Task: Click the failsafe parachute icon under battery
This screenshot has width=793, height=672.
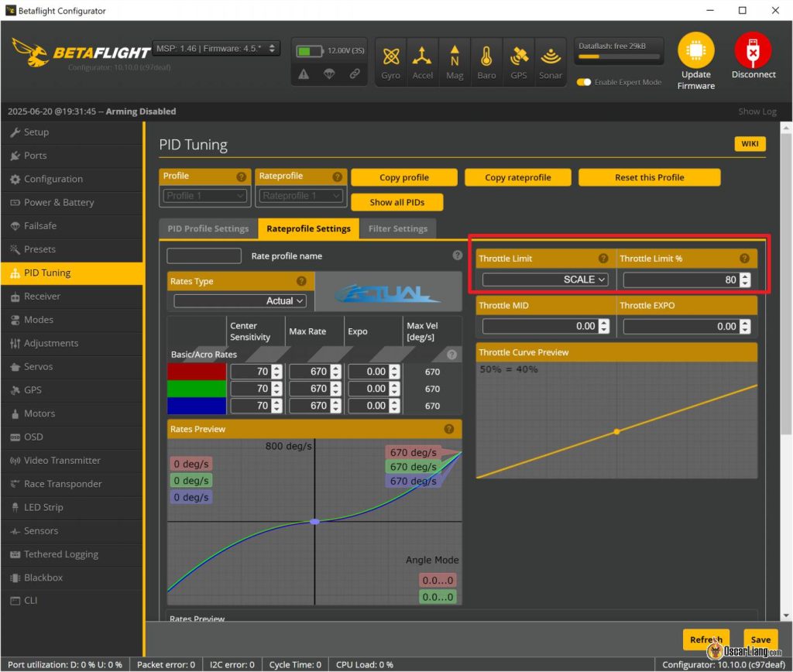Action: tap(329, 74)
